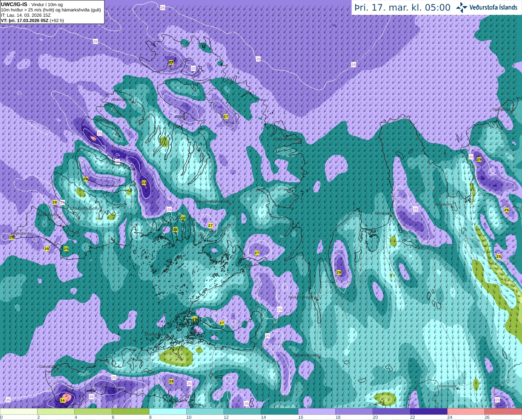Click the legend tick label '8'

pos(150,417)
